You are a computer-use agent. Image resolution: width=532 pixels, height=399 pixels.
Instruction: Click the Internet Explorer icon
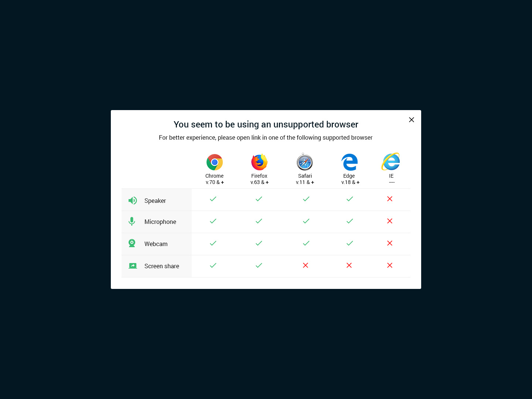(391, 162)
